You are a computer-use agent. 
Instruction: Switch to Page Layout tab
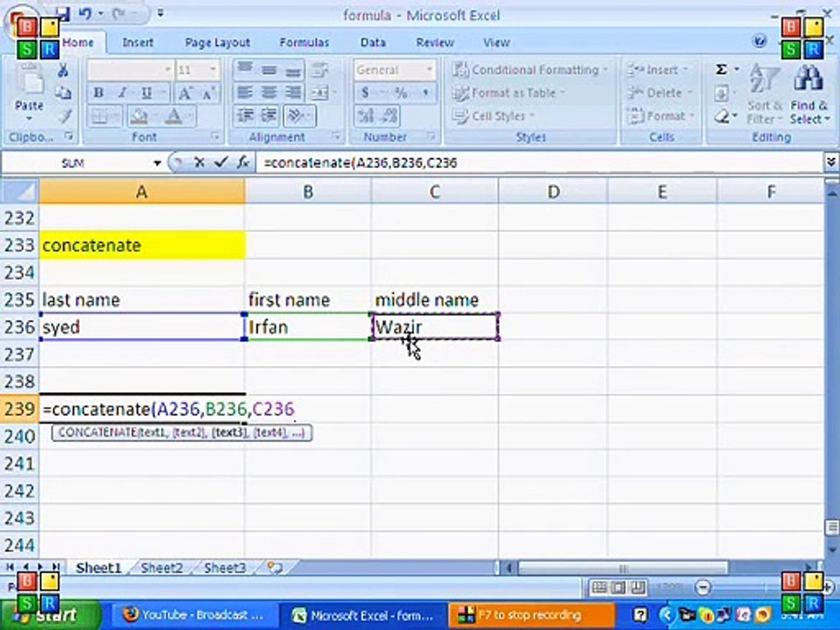217,42
